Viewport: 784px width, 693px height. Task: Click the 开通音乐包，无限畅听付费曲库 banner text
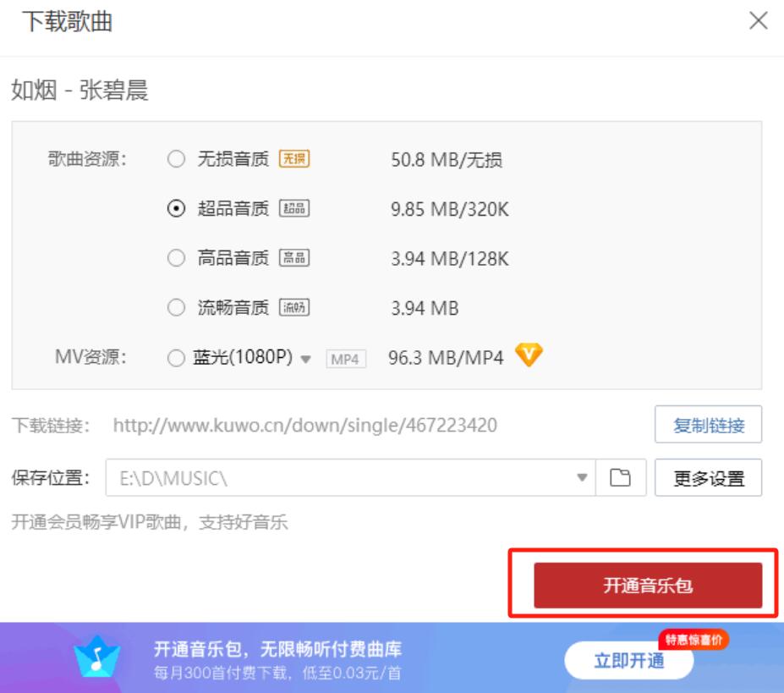coord(277,649)
